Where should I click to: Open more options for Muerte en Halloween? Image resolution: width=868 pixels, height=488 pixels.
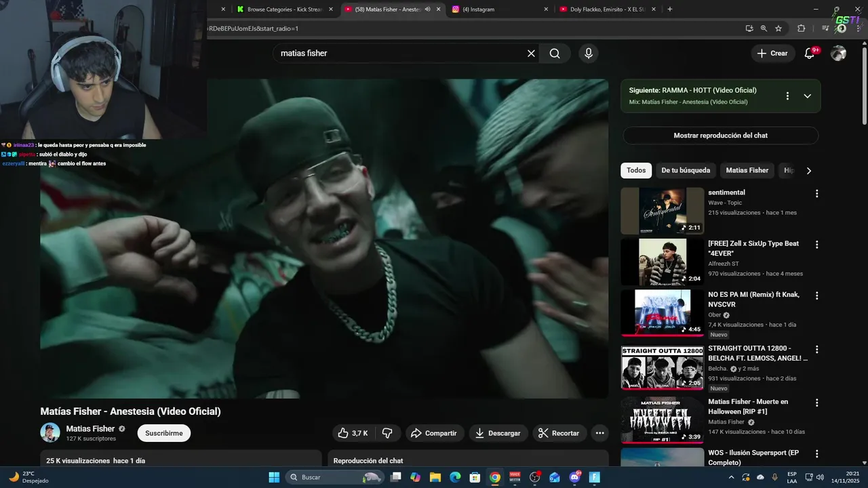[x=816, y=403]
